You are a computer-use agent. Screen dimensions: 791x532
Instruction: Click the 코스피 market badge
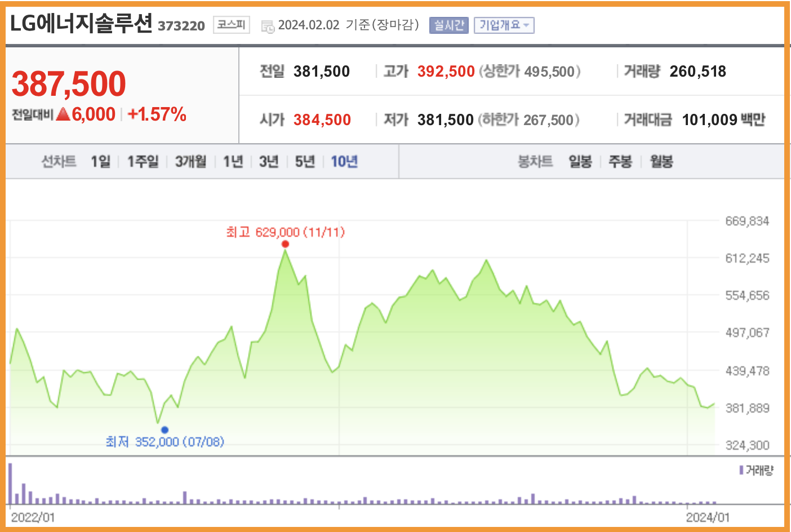coord(232,25)
